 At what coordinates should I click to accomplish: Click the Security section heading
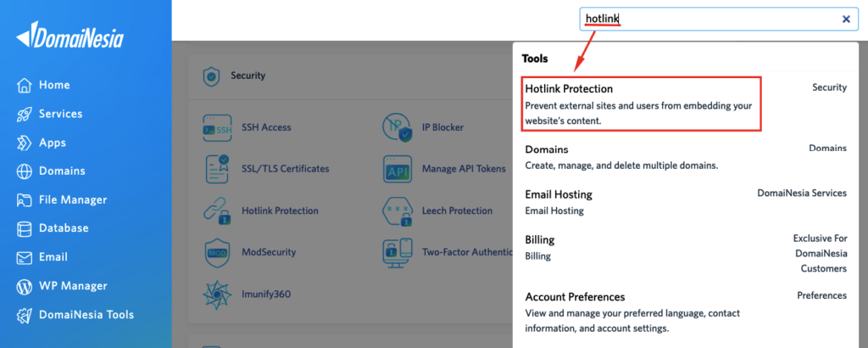click(x=248, y=76)
